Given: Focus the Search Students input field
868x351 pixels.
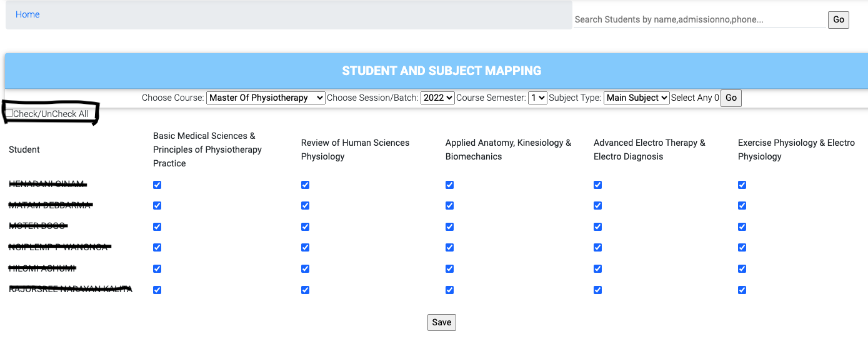Looking at the screenshot, I should pyautogui.click(x=699, y=19).
